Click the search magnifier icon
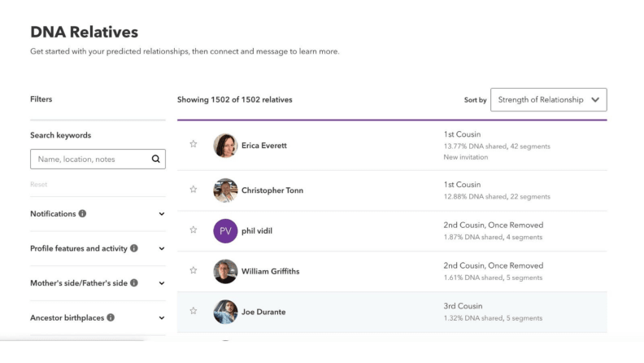 (155, 159)
